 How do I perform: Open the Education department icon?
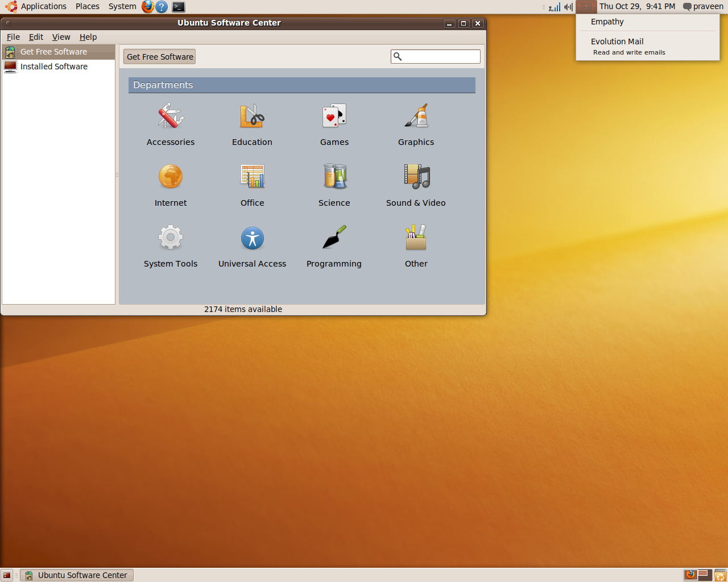(252, 117)
